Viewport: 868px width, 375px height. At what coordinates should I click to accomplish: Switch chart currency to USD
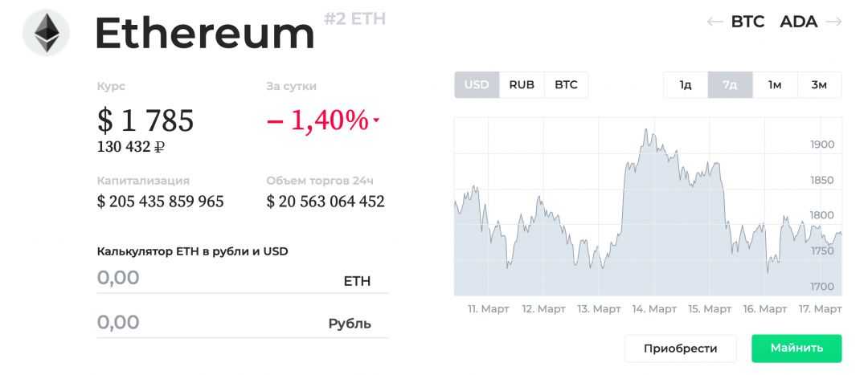[x=477, y=85]
